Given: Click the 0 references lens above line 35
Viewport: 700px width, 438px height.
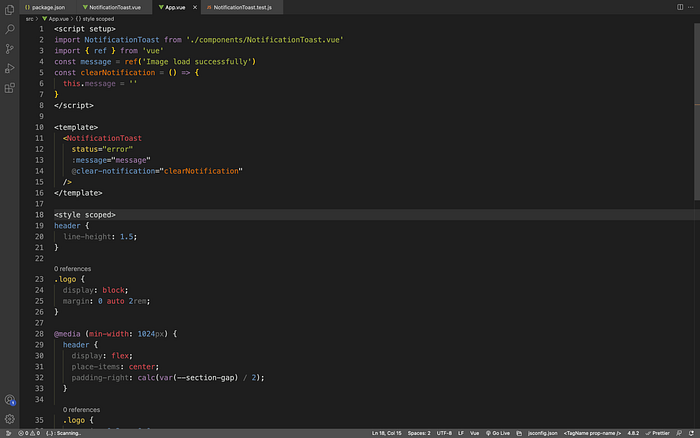Looking at the screenshot, I should (x=81, y=410).
